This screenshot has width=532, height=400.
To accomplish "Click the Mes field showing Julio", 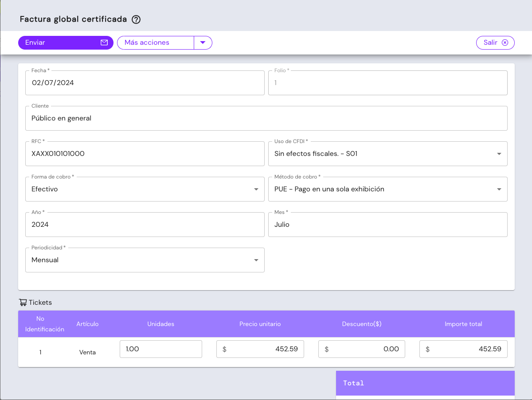I will [x=387, y=225].
